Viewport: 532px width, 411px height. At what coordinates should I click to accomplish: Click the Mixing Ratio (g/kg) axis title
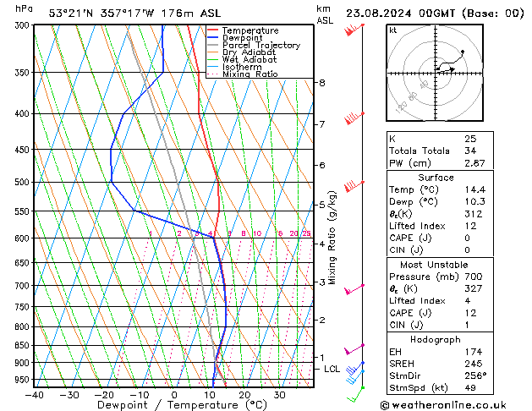(x=332, y=238)
